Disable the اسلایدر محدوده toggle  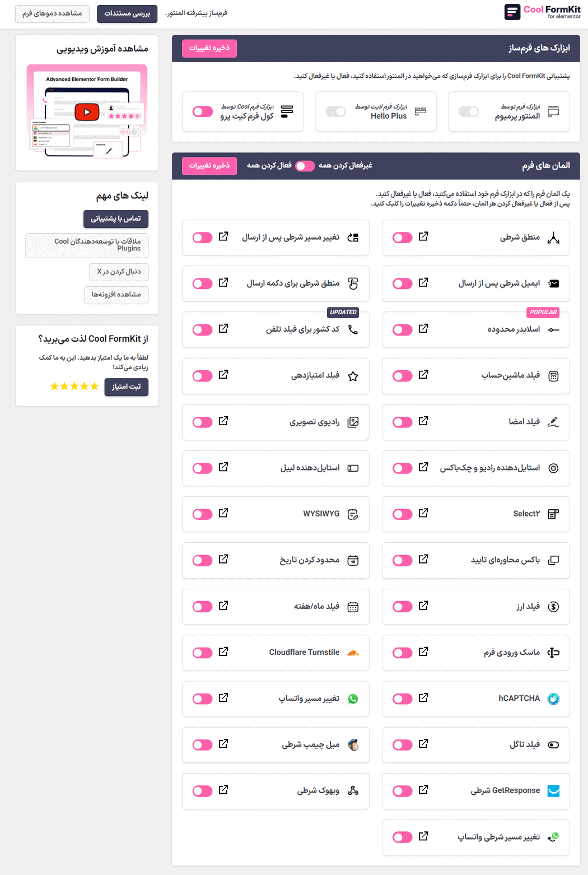coord(402,329)
